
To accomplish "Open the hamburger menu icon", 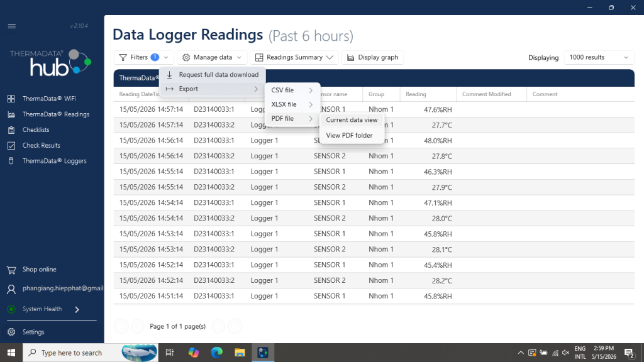I will 11,26.
